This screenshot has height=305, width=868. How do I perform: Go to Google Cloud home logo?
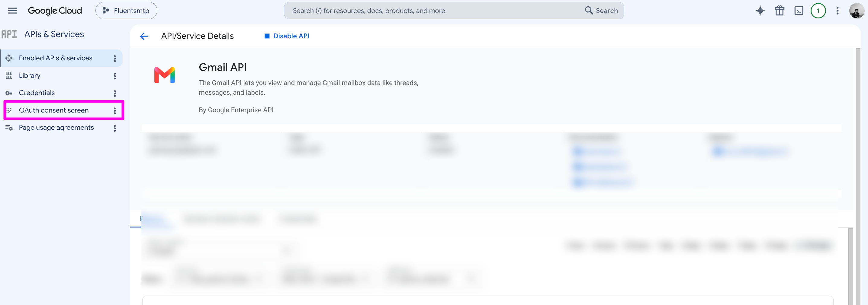55,11
